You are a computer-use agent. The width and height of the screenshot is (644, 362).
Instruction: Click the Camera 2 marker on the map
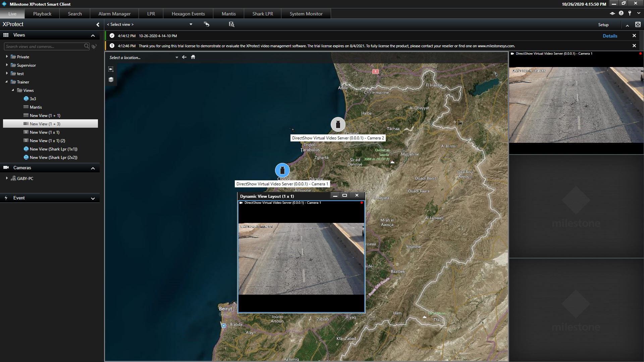click(338, 124)
